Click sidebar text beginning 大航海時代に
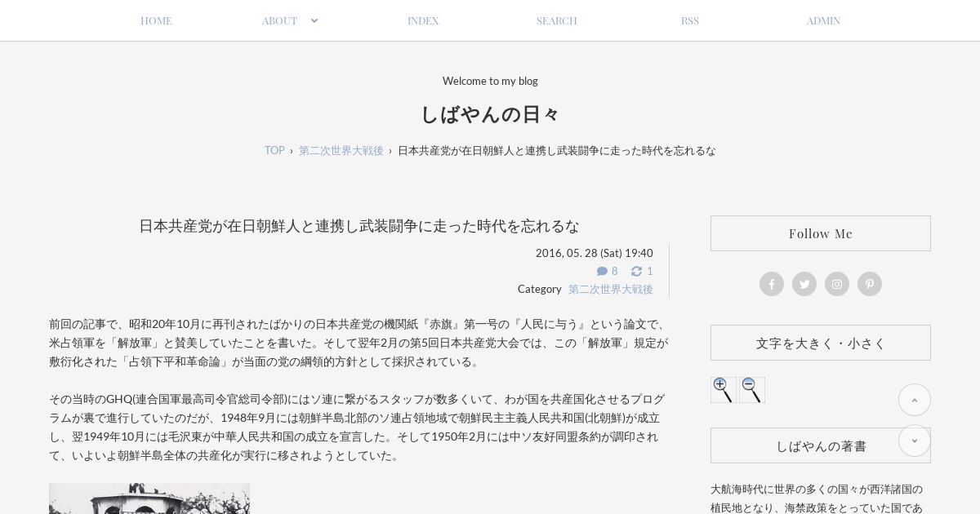Viewport: 980px width, 514px height. [x=817, y=498]
